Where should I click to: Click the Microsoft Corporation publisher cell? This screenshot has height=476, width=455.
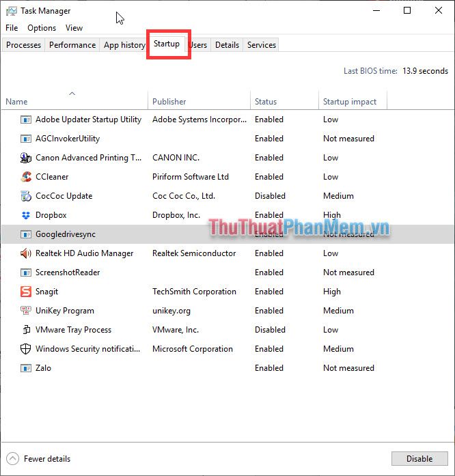pyautogui.click(x=193, y=349)
